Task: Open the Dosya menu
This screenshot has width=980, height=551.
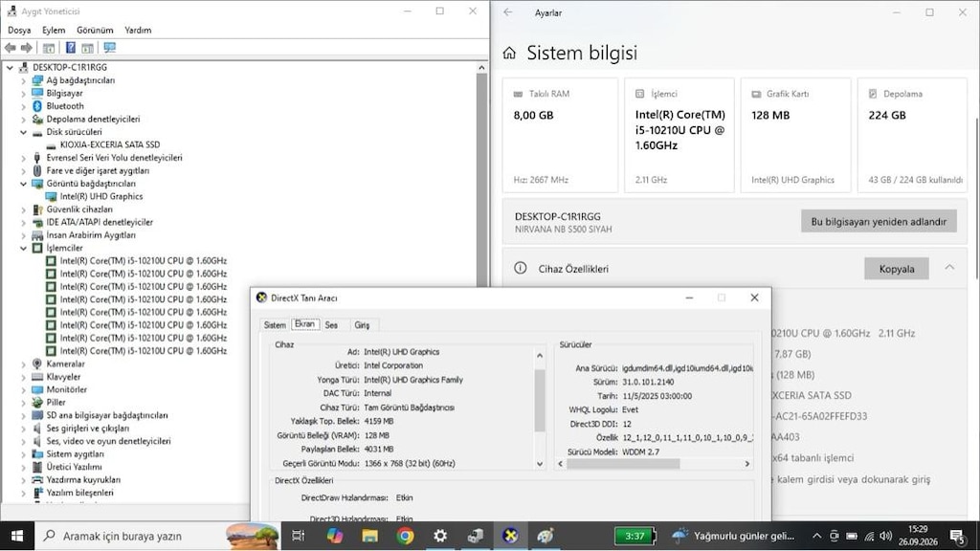Action: coord(19,30)
